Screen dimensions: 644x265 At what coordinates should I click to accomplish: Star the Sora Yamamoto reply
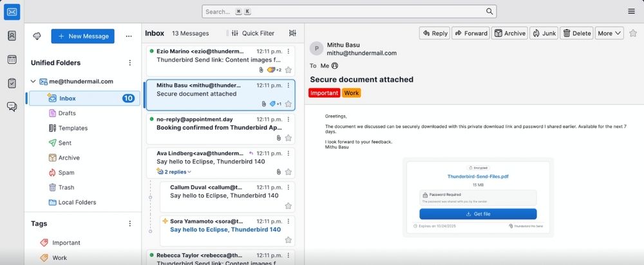pos(289,240)
